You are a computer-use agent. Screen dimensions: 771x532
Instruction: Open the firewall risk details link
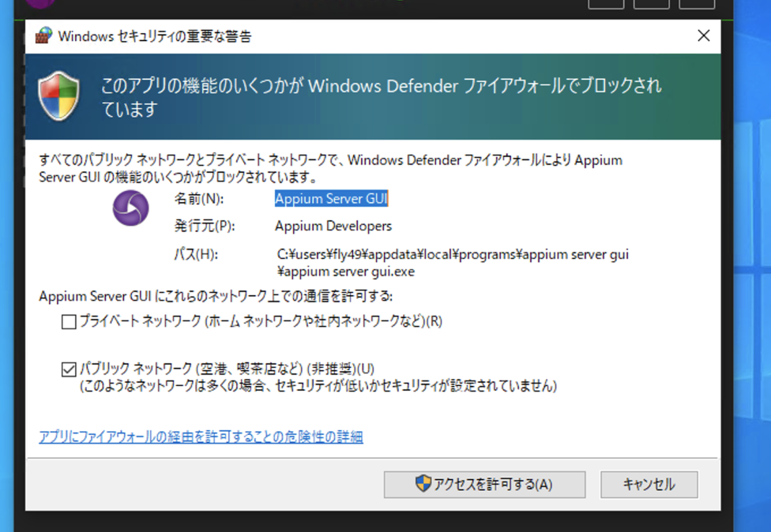tap(201, 436)
